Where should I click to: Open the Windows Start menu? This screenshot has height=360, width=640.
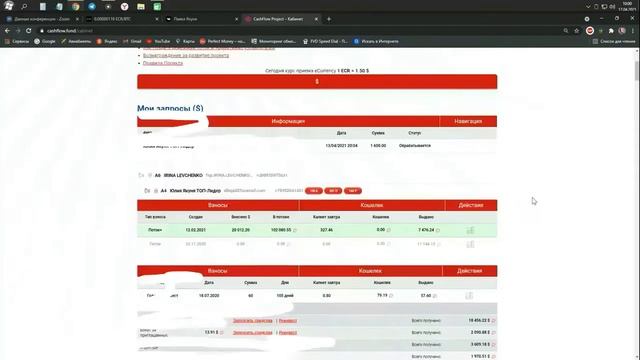(x=9, y=5)
